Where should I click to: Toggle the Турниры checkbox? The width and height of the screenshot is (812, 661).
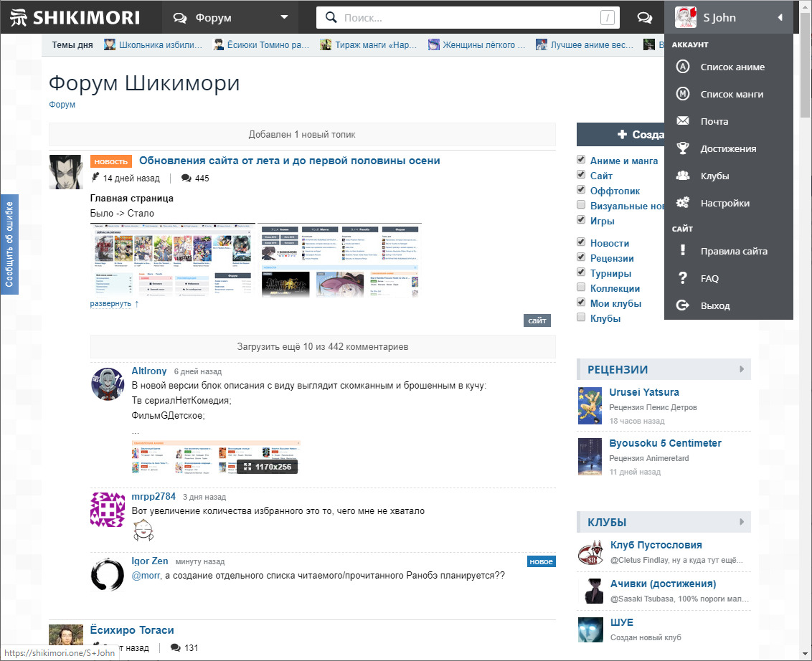click(x=582, y=272)
